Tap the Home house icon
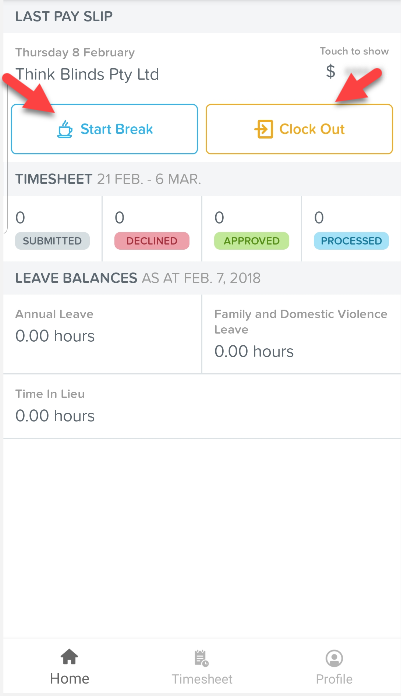 click(x=69, y=656)
